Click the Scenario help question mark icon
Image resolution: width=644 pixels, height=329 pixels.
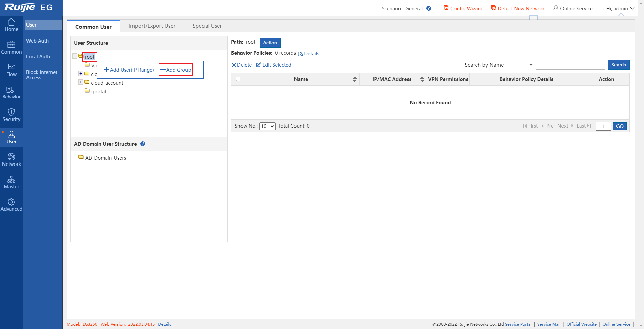[x=429, y=9]
